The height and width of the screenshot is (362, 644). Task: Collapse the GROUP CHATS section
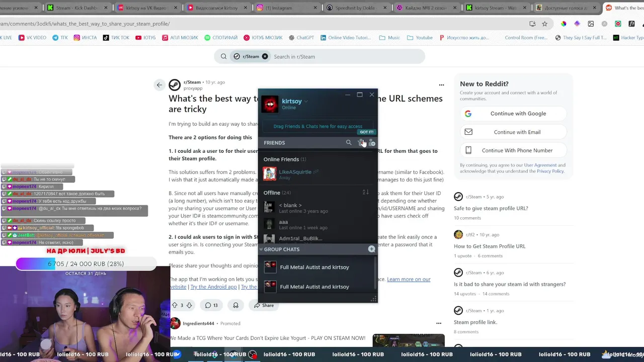coord(261,249)
